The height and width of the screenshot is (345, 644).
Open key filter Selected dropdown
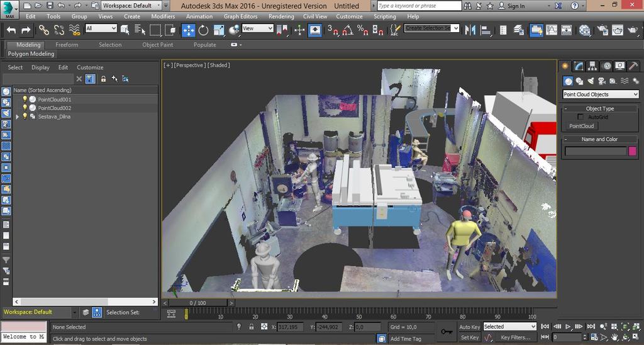(509, 327)
